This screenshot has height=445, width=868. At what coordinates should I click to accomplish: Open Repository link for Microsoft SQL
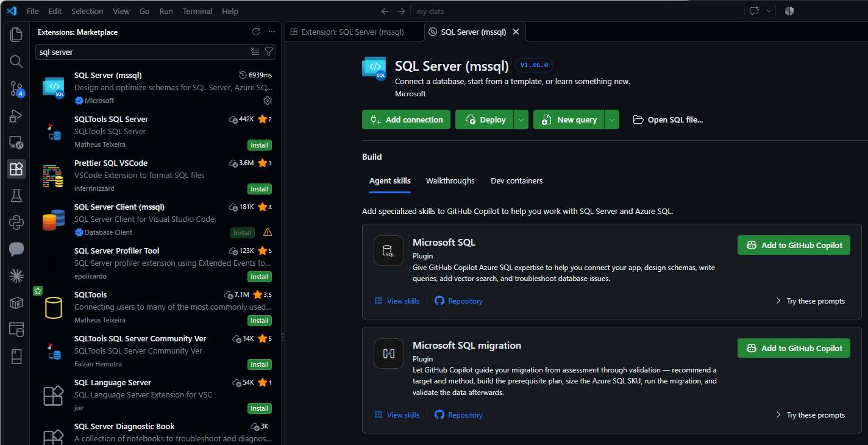click(x=458, y=301)
